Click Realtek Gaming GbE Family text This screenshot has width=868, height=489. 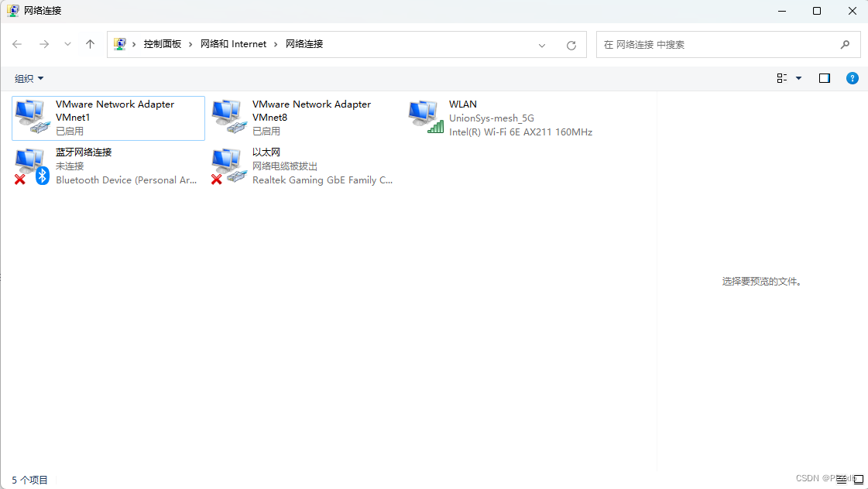(322, 180)
